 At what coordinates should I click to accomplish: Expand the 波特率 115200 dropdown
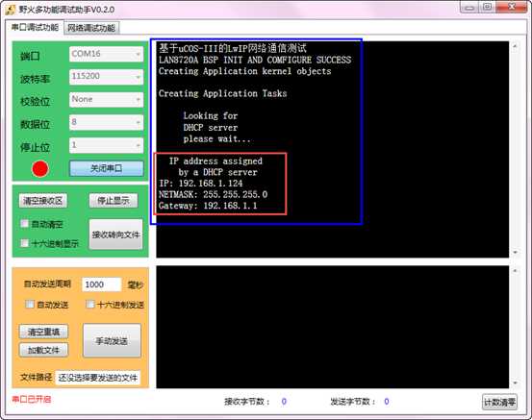click(x=106, y=77)
